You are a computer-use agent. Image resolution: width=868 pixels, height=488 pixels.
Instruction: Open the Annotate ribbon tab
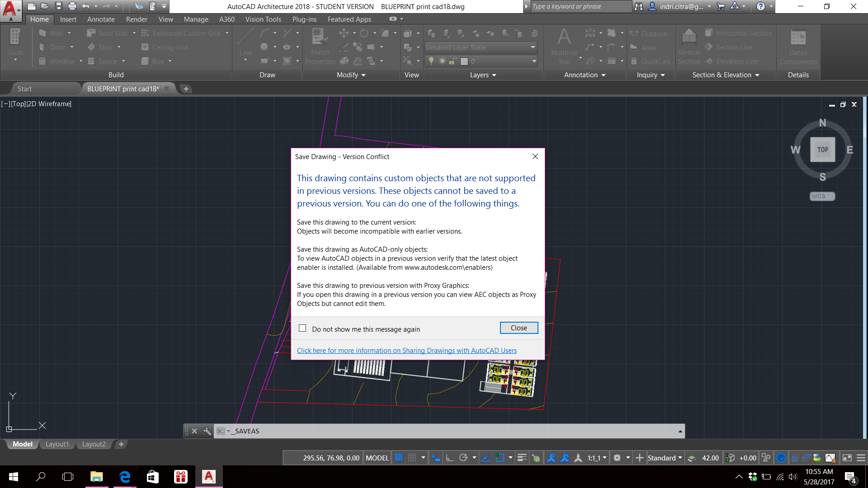click(101, 19)
